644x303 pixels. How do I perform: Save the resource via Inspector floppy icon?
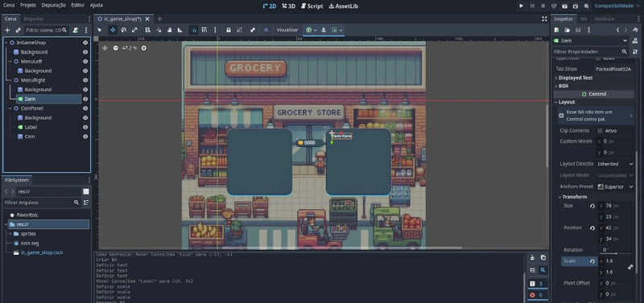point(578,30)
